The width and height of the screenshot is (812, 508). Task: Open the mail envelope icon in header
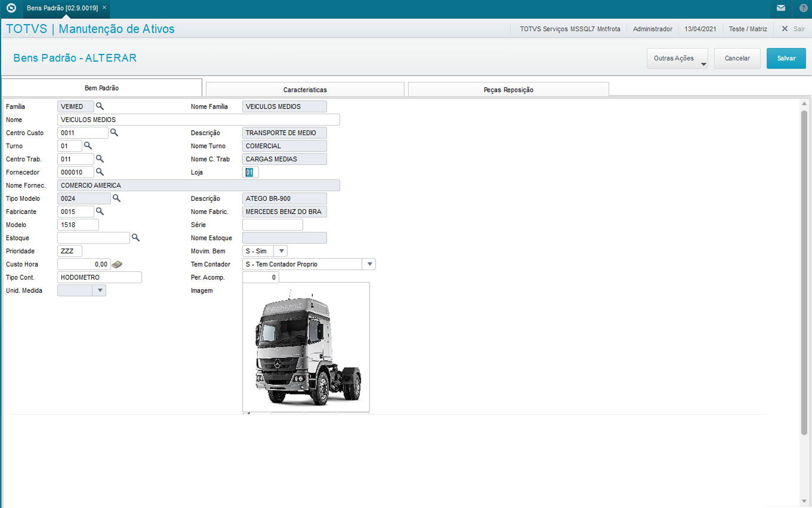[x=780, y=8]
